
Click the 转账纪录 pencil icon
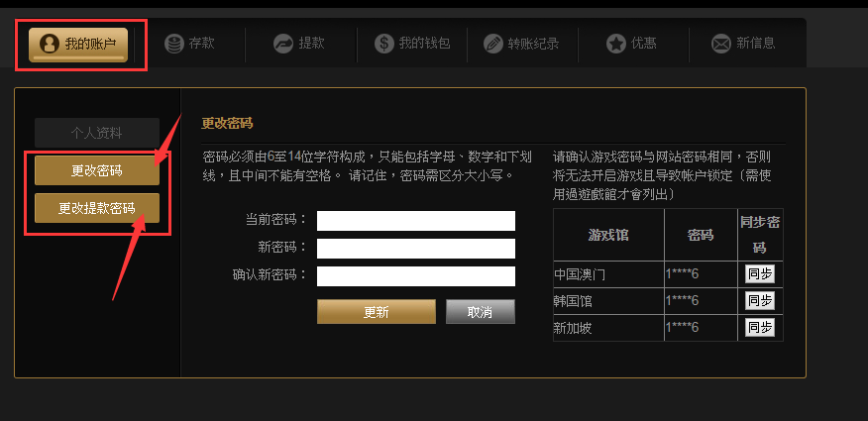pyautogui.click(x=493, y=44)
